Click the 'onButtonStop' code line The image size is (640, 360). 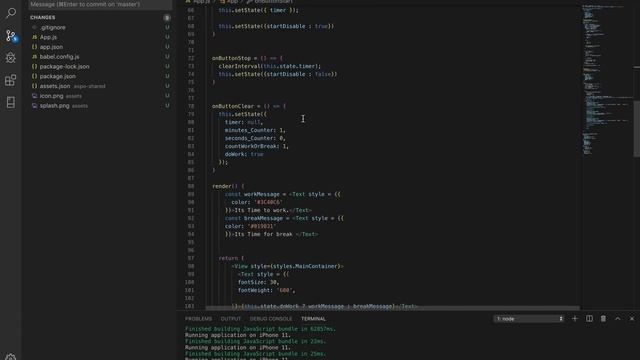pos(247,58)
